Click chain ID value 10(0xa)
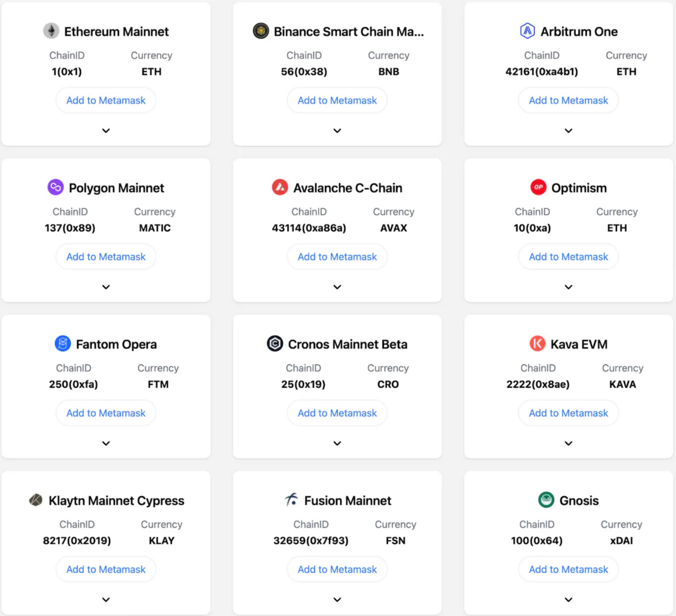Screen dimensions: 676x616 coord(532,228)
